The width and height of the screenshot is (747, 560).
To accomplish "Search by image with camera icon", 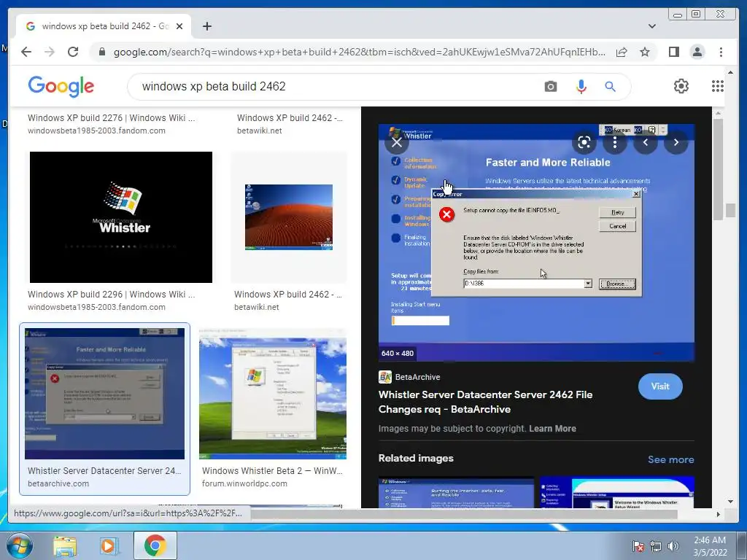I will (550, 86).
